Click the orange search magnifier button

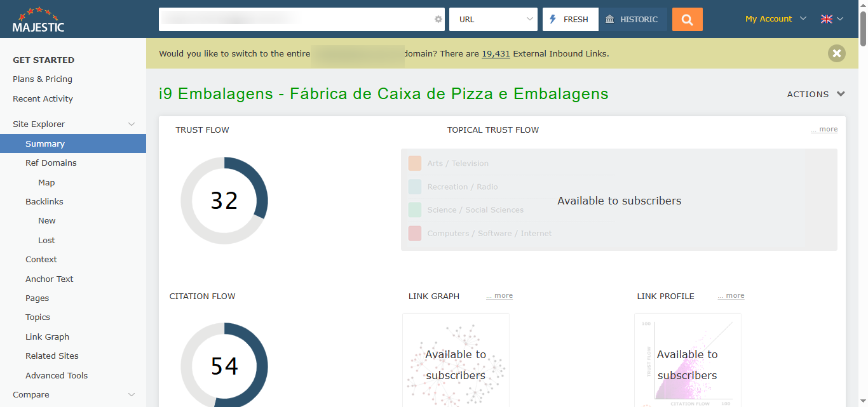pyautogui.click(x=688, y=19)
